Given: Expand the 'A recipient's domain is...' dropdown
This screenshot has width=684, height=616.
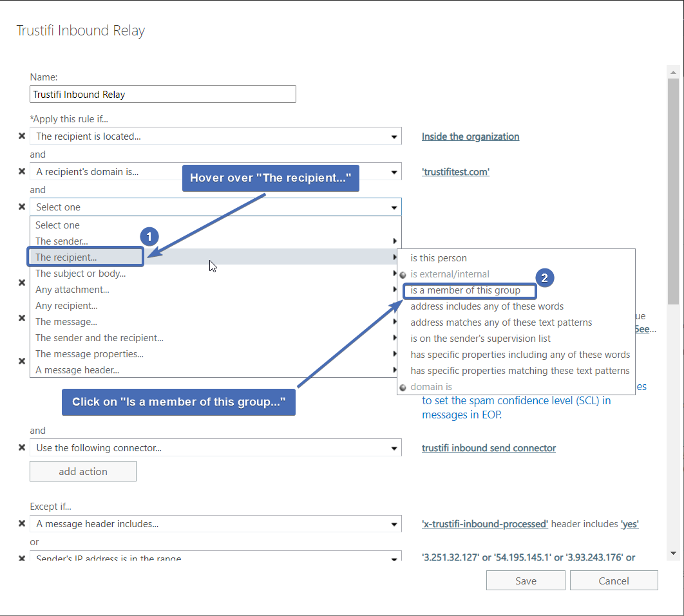Looking at the screenshot, I should 216,171.
